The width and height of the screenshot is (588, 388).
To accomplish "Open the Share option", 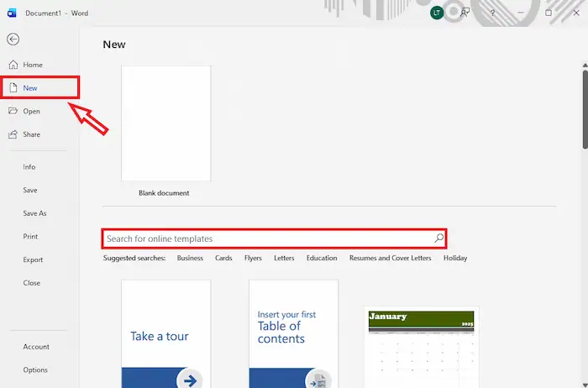I will 24,134.
